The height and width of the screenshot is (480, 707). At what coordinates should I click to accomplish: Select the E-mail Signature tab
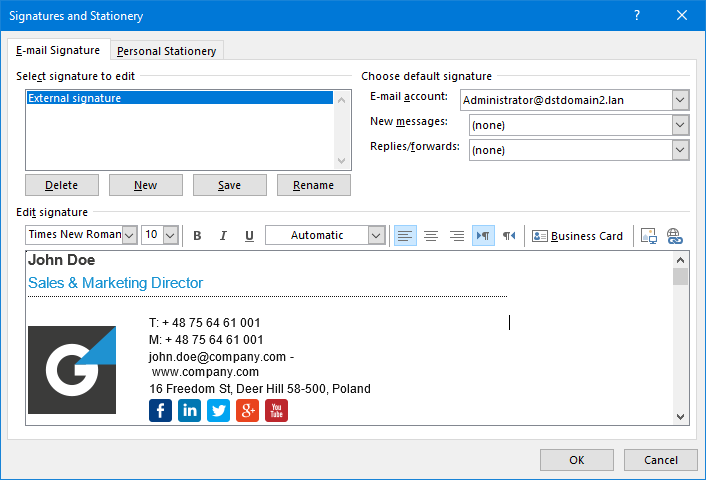pyautogui.click(x=58, y=50)
